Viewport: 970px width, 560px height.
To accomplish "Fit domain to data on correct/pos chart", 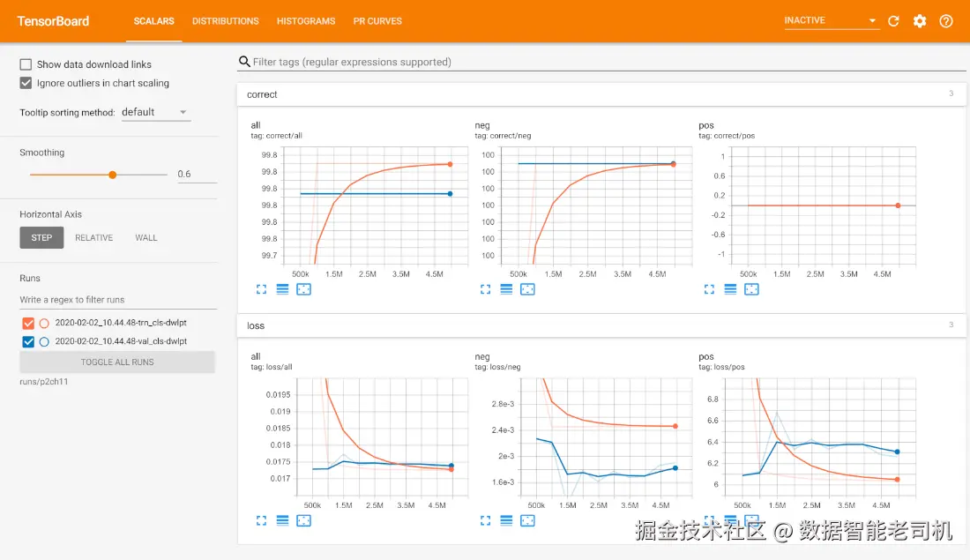I will click(x=751, y=289).
